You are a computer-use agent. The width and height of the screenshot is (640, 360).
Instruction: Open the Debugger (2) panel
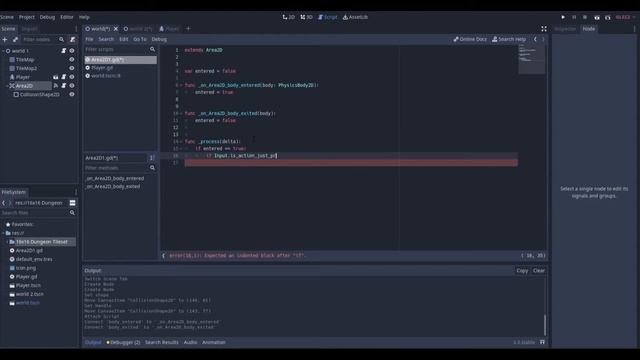click(x=123, y=342)
